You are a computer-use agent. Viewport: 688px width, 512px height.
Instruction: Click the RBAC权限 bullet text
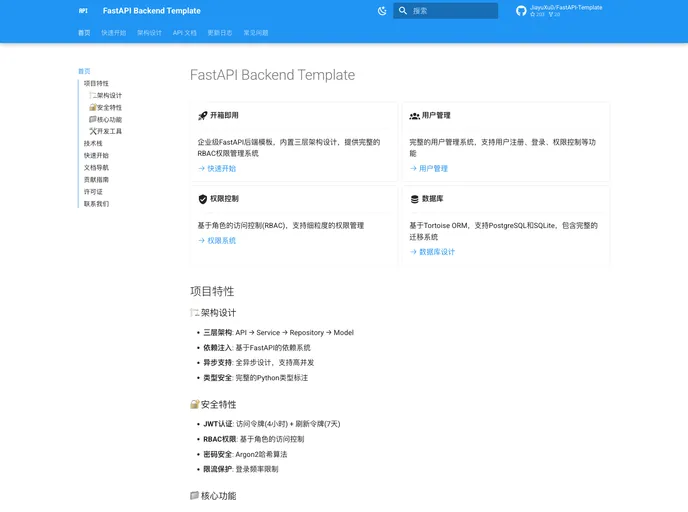pos(254,439)
